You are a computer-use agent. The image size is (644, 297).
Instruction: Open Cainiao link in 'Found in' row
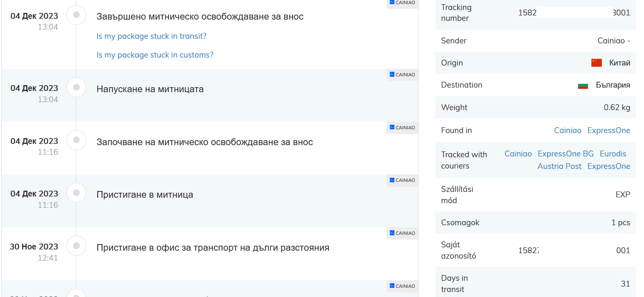568,131
